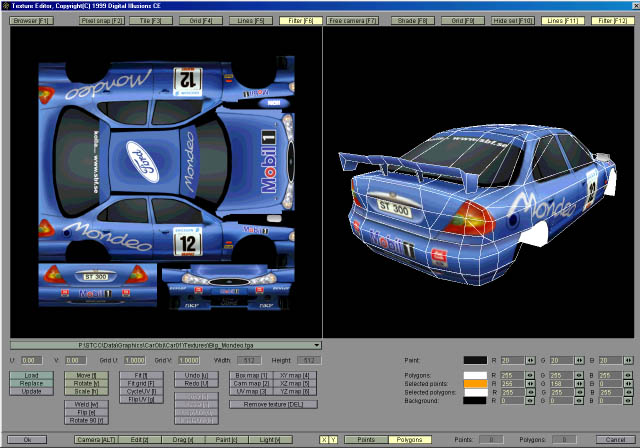Apply Box map [1]
Image resolution: width=640 pixels, height=448 pixels.
tap(251, 375)
